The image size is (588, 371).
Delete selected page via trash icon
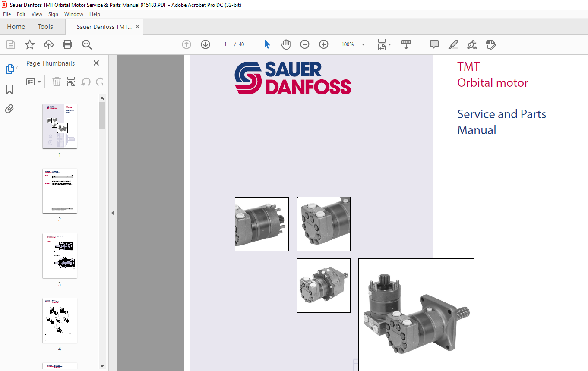click(x=57, y=82)
